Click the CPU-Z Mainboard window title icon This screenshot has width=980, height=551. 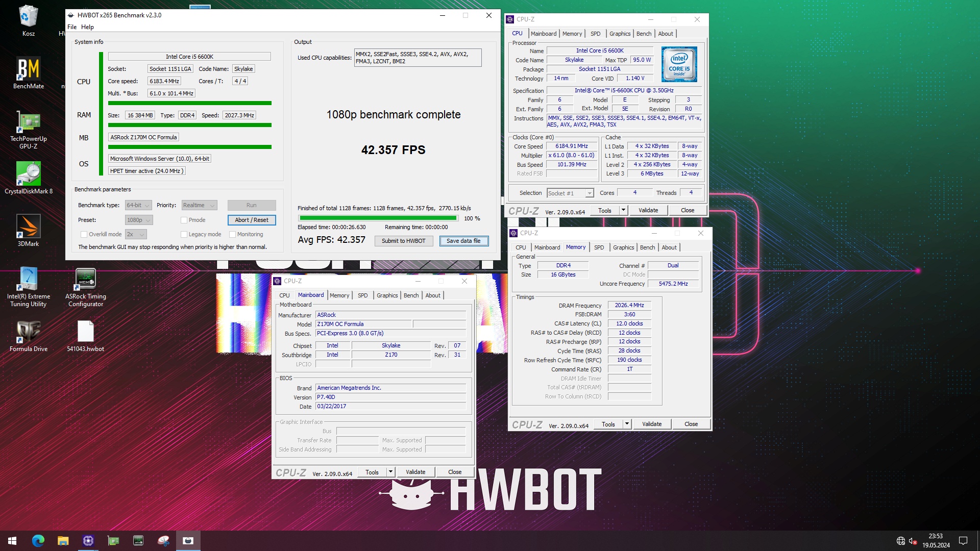pyautogui.click(x=277, y=281)
